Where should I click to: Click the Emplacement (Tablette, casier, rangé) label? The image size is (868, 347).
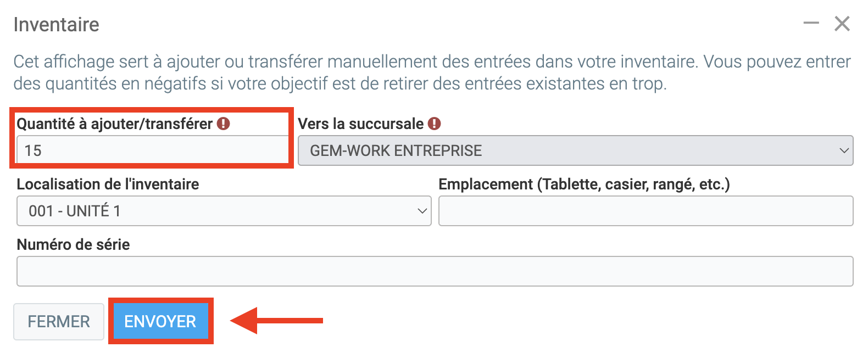coord(584,184)
